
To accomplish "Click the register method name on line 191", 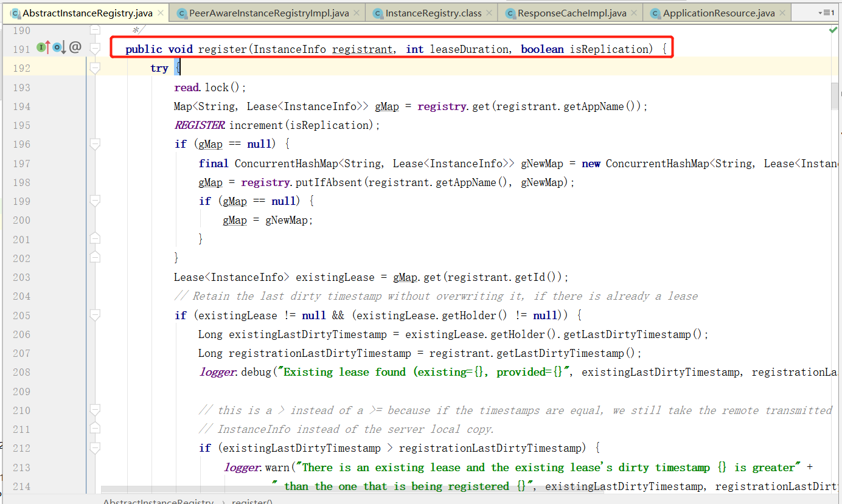I will (x=223, y=49).
